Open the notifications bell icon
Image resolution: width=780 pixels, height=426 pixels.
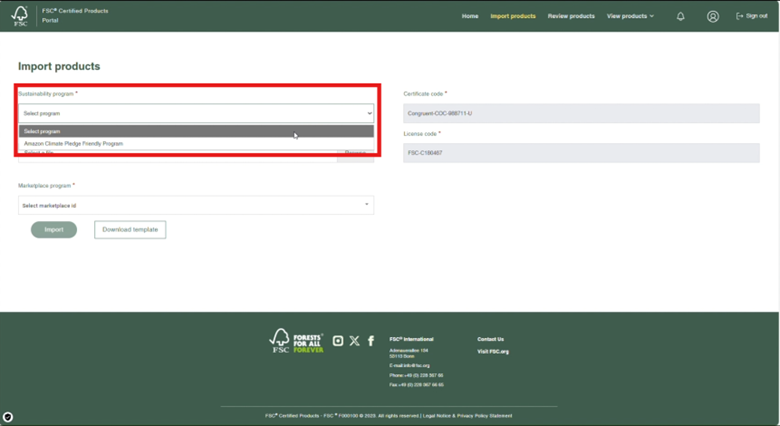click(x=681, y=16)
